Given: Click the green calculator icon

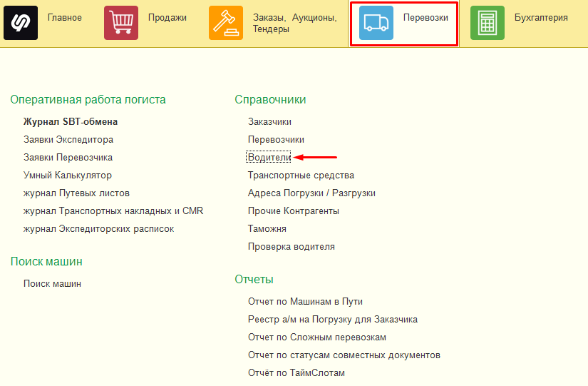Looking at the screenshot, I should click(x=487, y=23).
